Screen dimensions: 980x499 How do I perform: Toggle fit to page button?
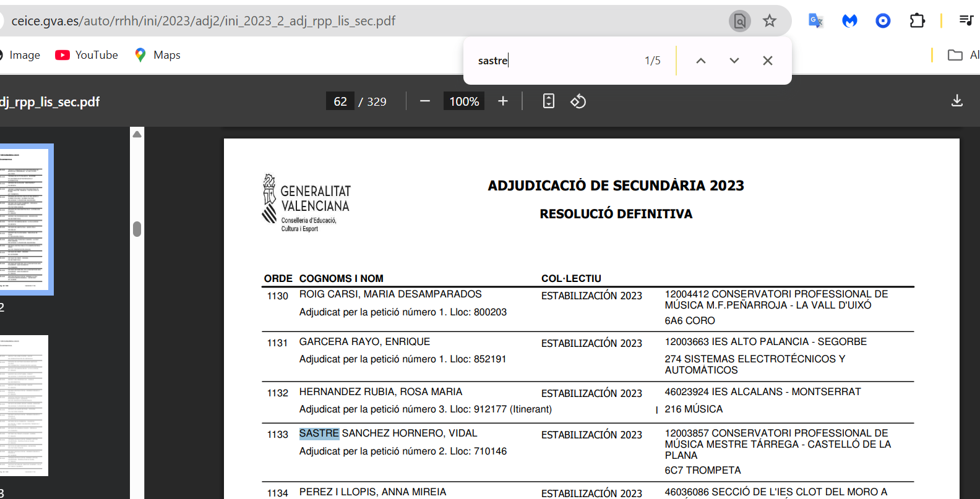(x=549, y=101)
